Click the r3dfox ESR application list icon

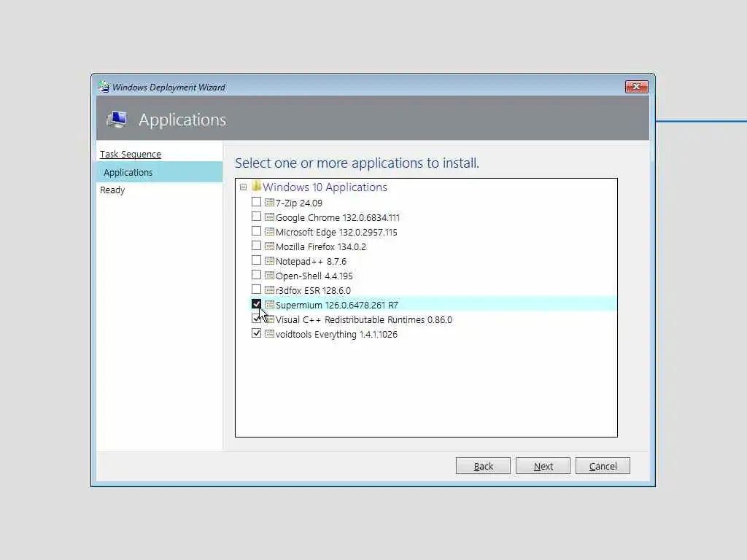[x=269, y=290]
